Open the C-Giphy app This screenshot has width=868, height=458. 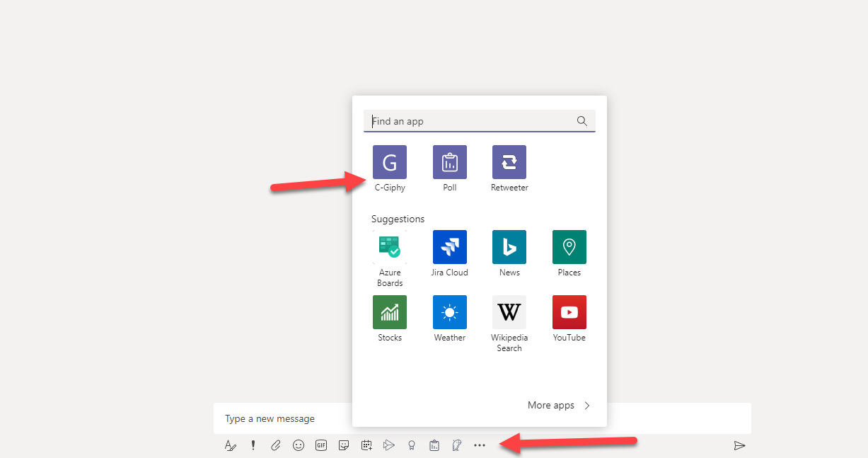390,162
